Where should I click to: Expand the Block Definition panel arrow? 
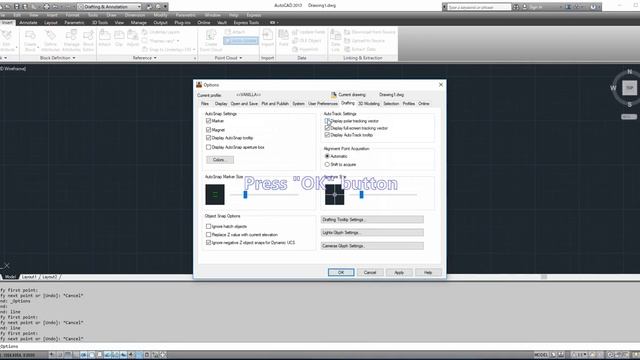[74, 58]
